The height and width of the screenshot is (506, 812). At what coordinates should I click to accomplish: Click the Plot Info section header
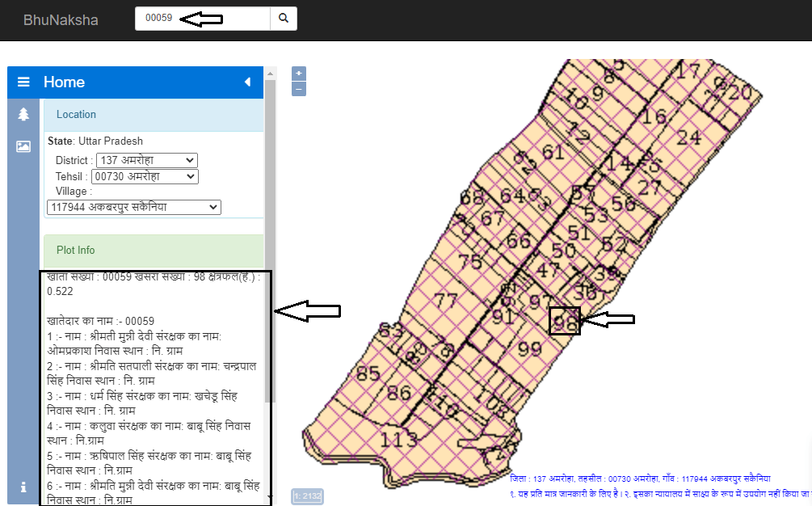coord(154,251)
